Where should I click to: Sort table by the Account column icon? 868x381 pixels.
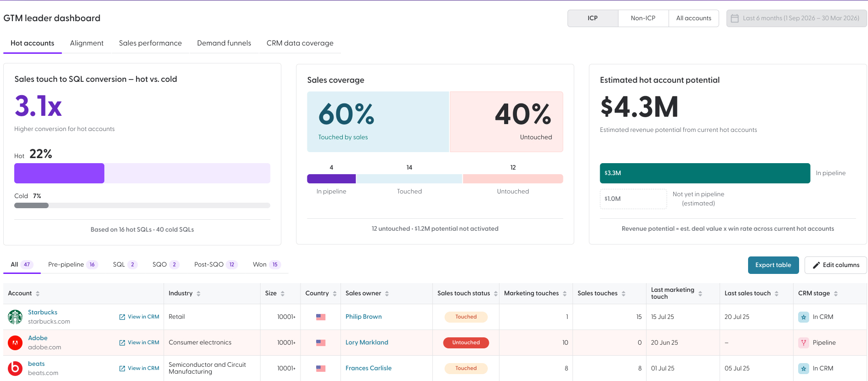coord(38,294)
